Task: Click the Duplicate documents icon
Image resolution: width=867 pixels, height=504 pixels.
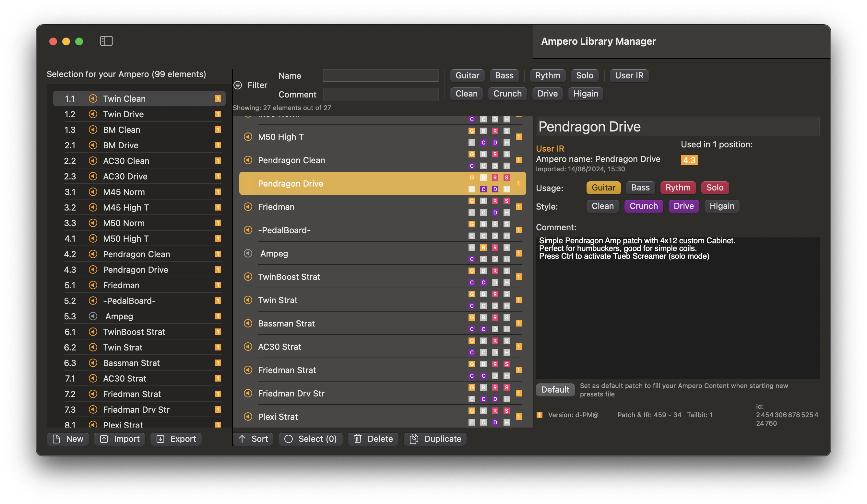Action: tap(414, 439)
